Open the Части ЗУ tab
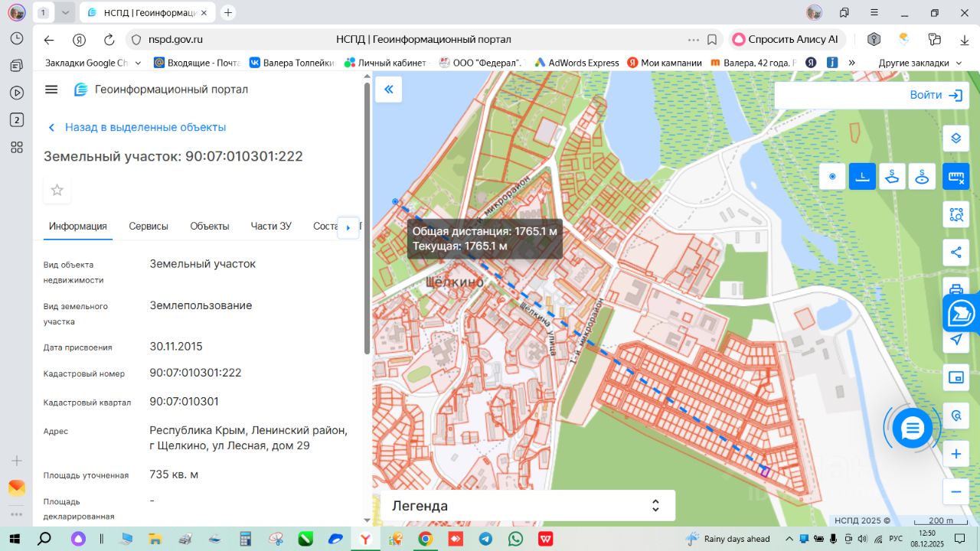 (x=271, y=226)
